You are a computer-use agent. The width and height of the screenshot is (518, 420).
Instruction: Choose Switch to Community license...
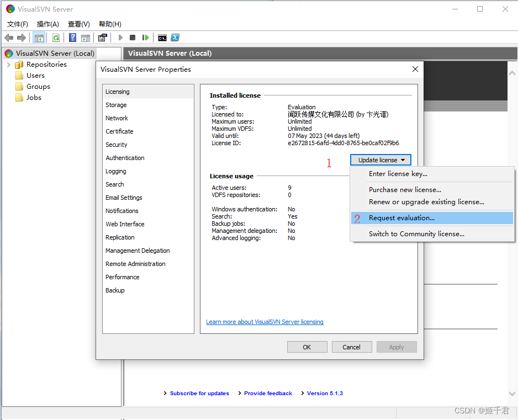tap(432, 234)
